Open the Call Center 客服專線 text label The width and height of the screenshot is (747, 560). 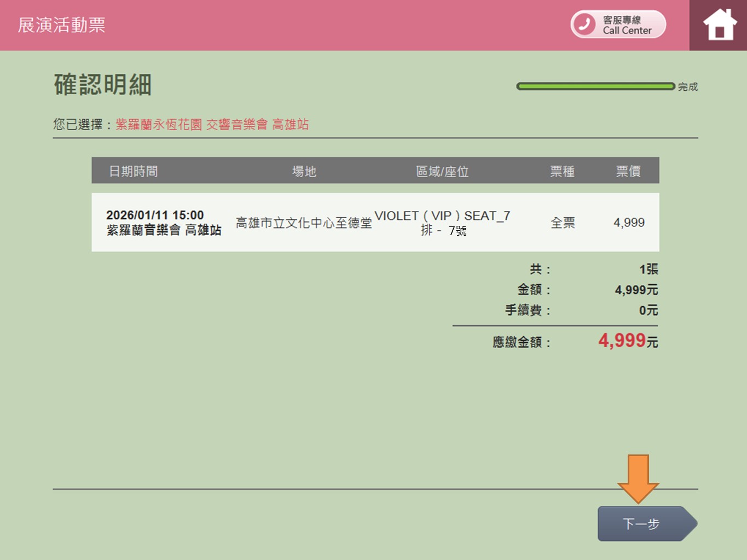tap(627, 25)
